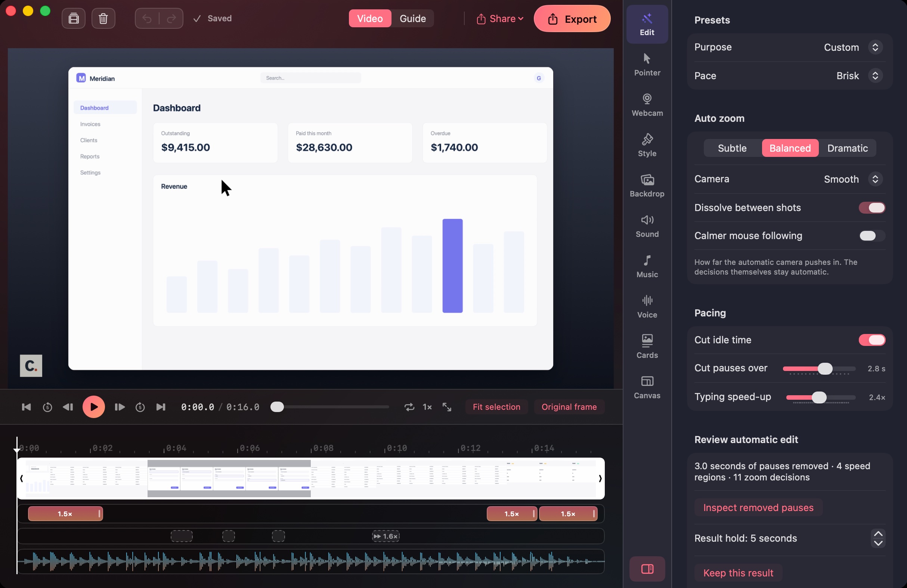Click the Cut pauses over slider
907x588 pixels.
pos(819,369)
